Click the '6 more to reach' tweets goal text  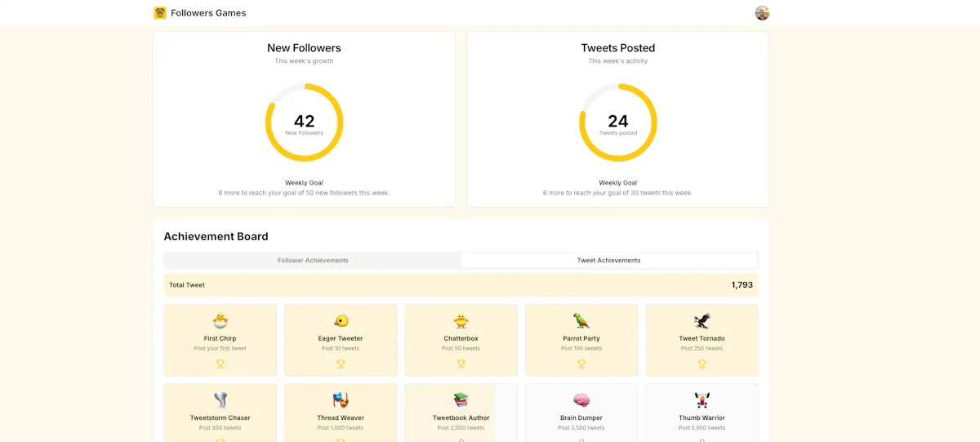click(618, 194)
